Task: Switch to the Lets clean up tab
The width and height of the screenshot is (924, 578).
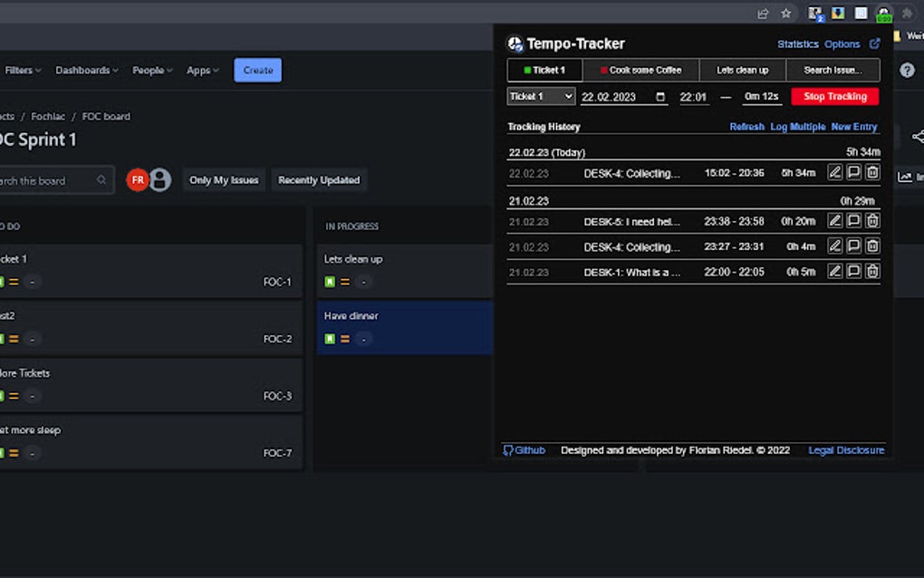Action: pos(742,70)
